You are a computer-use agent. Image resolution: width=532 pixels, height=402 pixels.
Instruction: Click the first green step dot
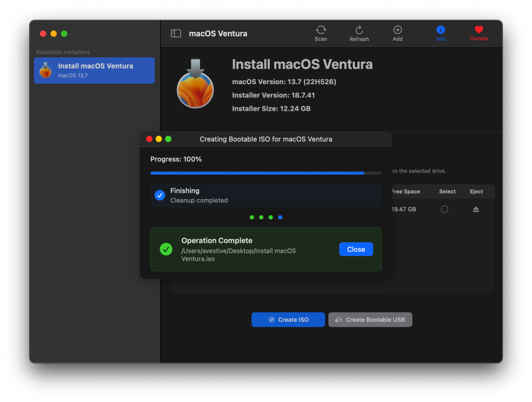(252, 217)
